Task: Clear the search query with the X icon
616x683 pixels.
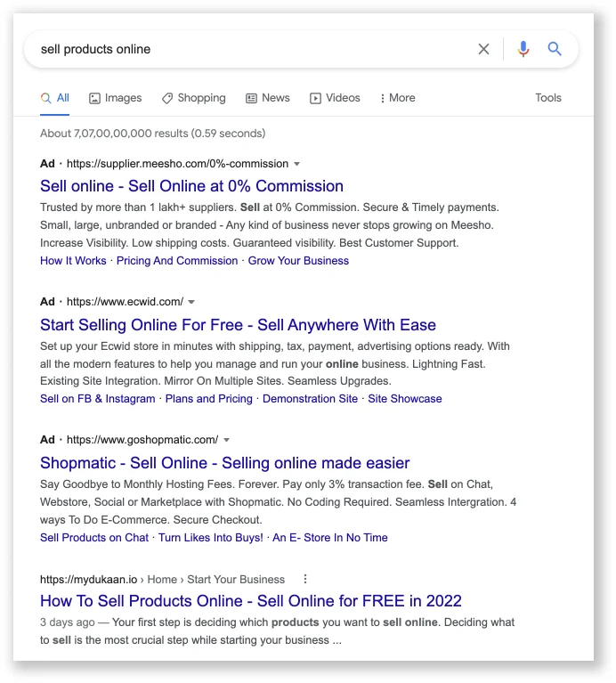Action: tap(483, 49)
